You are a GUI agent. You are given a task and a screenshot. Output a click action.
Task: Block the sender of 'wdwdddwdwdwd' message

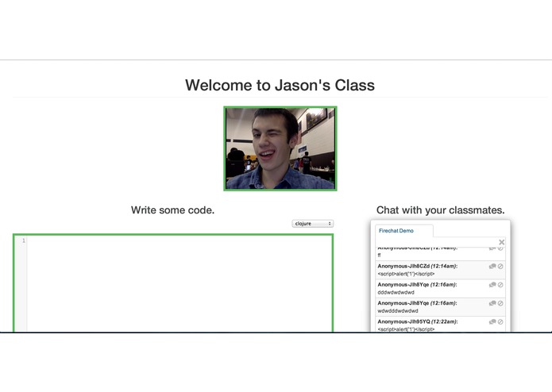[500, 303]
